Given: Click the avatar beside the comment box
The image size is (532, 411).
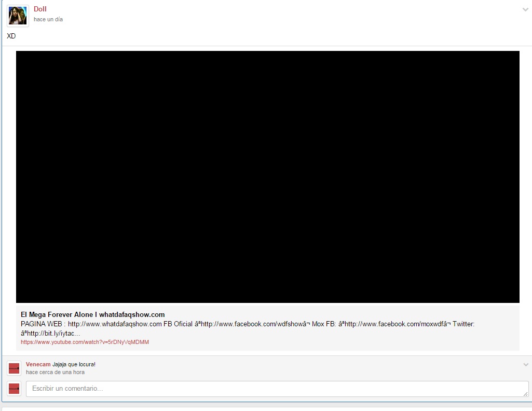Looking at the screenshot, I should pos(14,389).
